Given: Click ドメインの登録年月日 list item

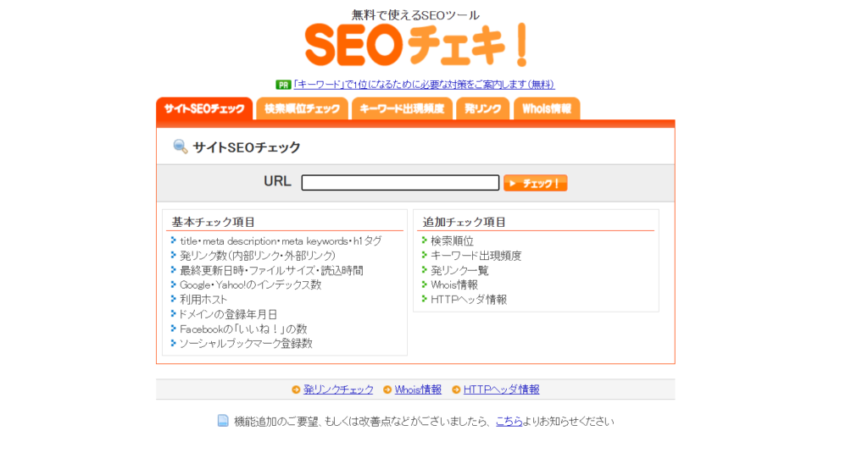Looking at the screenshot, I should click(227, 314).
